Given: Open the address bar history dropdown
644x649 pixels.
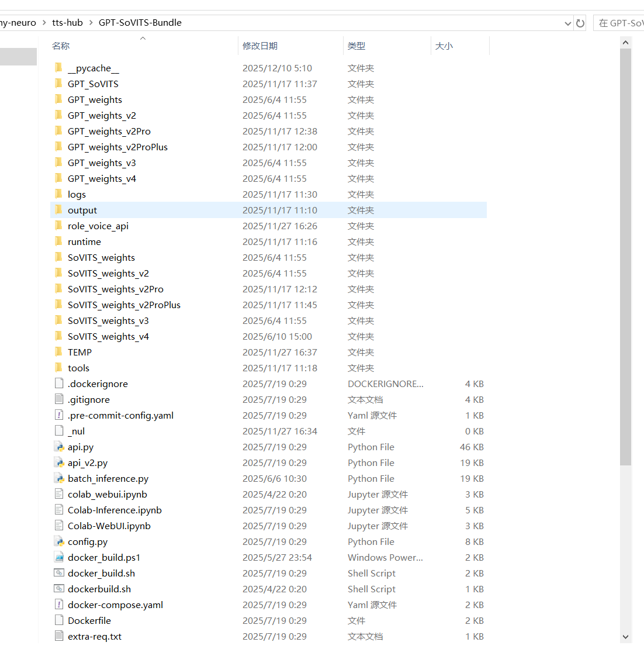Looking at the screenshot, I should pyautogui.click(x=567, y=23).
